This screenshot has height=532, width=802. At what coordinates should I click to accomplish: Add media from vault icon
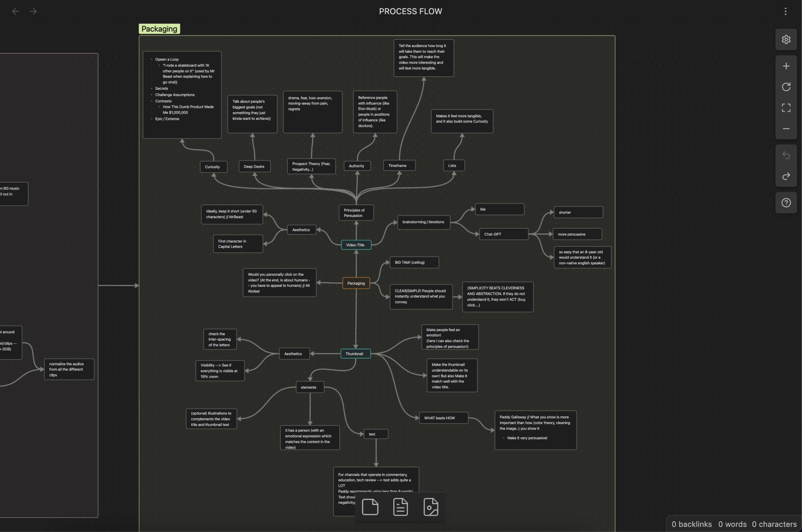point(431,507)
